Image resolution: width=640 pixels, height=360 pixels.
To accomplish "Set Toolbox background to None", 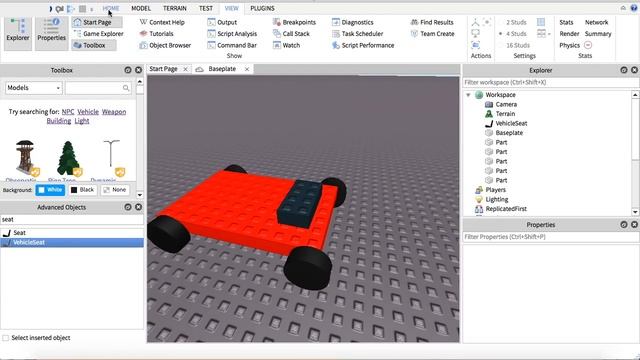I will click(115, 190).
